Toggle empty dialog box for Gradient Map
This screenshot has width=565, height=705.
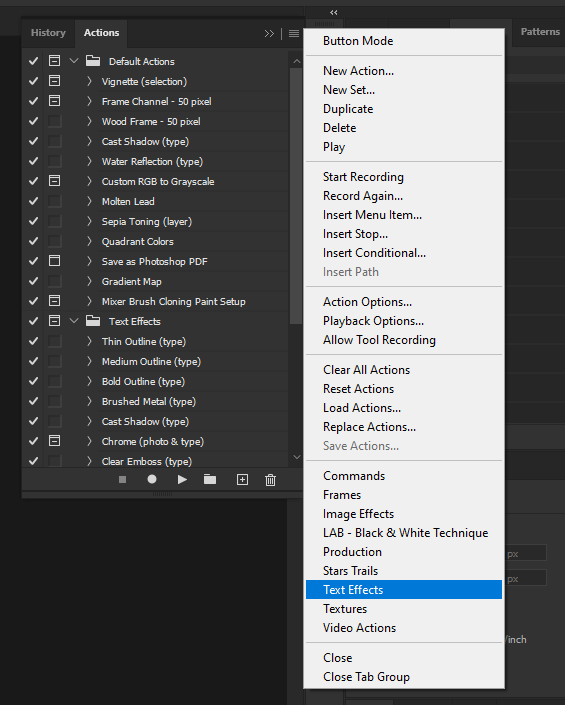pos(54,281)
